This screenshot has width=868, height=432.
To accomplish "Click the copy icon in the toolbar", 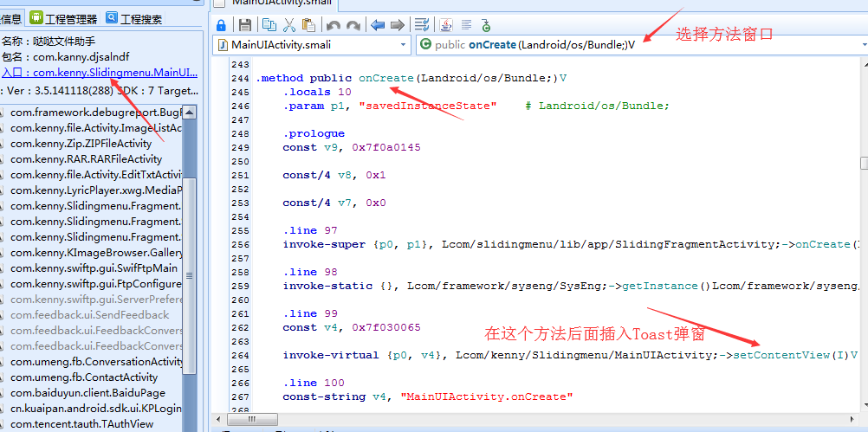I will click(x=269, y=24).
